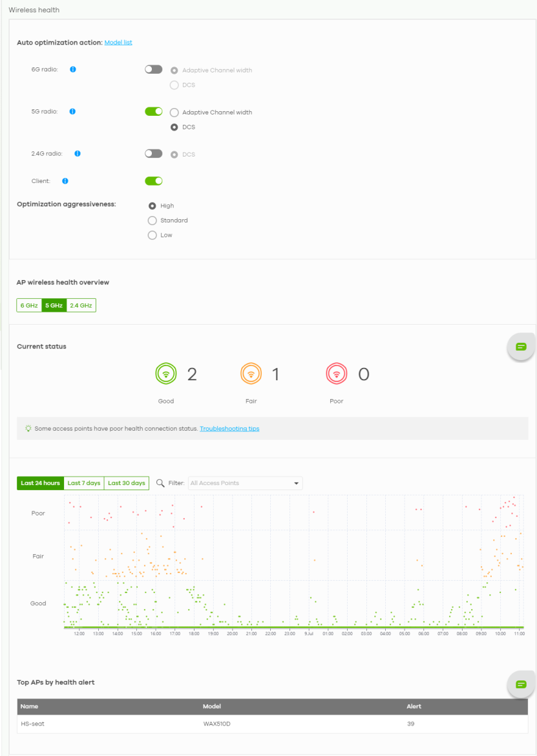Screen dimensions: 537x756
Task: Click the orange Fair status wifi icon
Action: point(251,374)
